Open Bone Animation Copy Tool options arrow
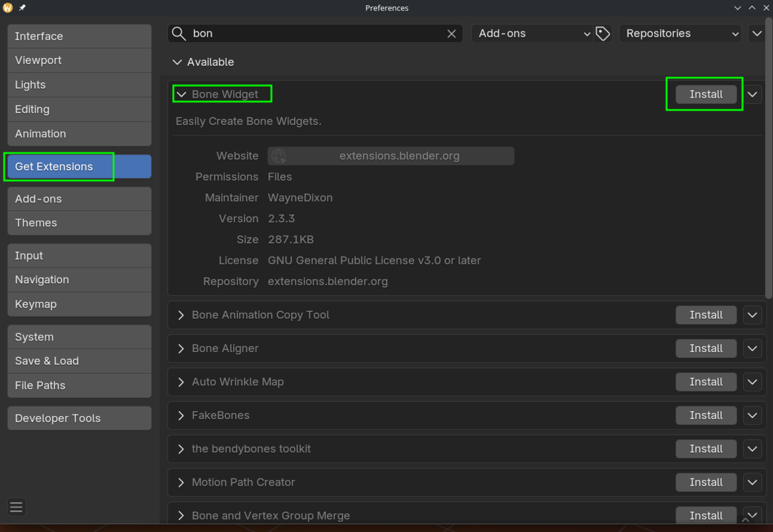The width and height of the screenshot is (773, 532). coord(752,315)
